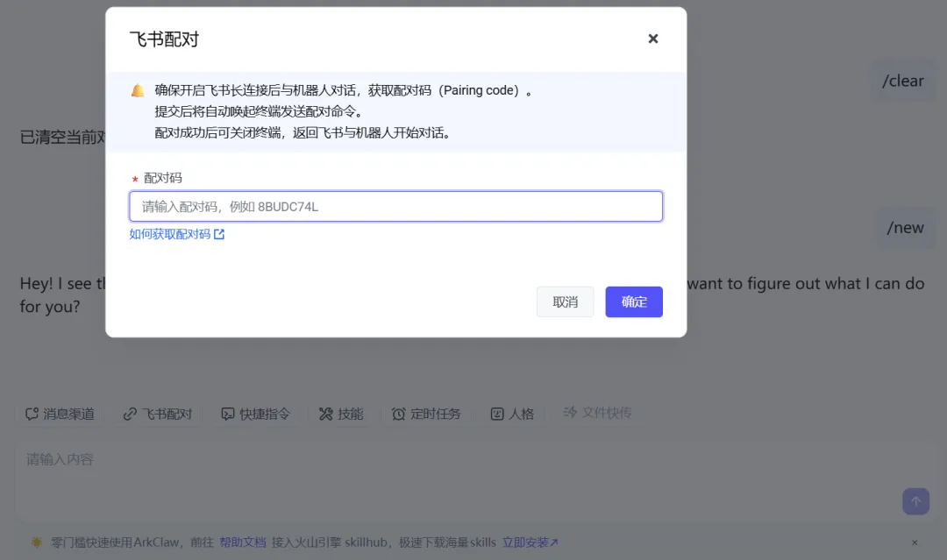Click the 配对码 input field
This screenshot has width=947, height=560.
(395, 206)
